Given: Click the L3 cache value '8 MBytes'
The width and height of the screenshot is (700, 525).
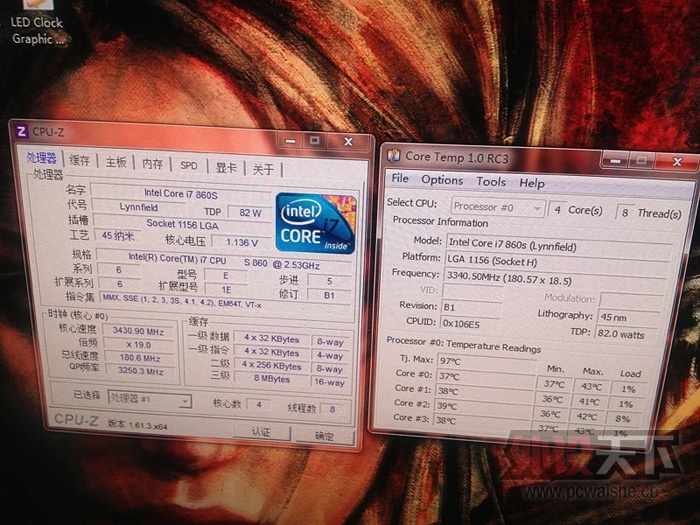Looking at the screenshot, I should [x=272, y=379].
